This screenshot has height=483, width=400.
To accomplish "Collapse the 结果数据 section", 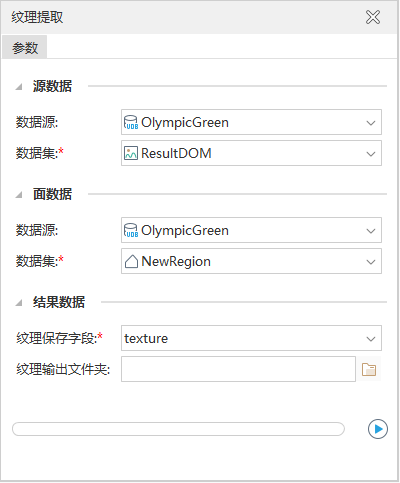I will (19, 303).
